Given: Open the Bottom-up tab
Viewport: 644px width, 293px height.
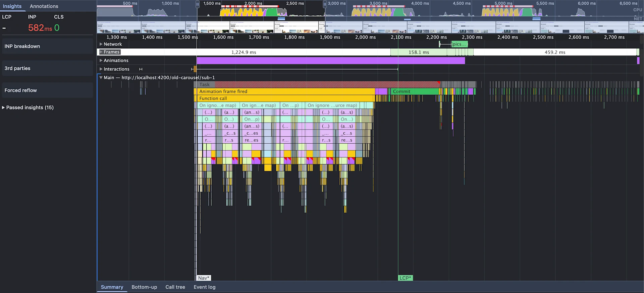Looking at the screenshot, I should [144, 287].
